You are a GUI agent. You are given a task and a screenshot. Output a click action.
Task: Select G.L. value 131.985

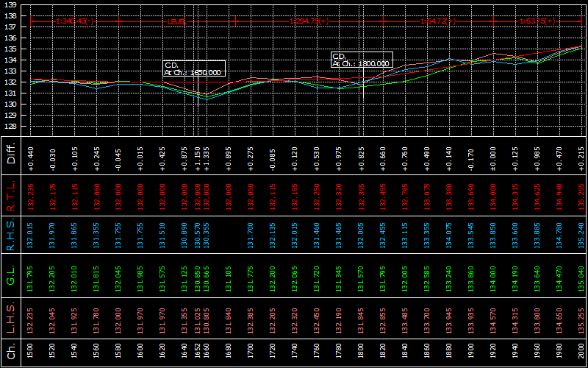coord(140,279)
